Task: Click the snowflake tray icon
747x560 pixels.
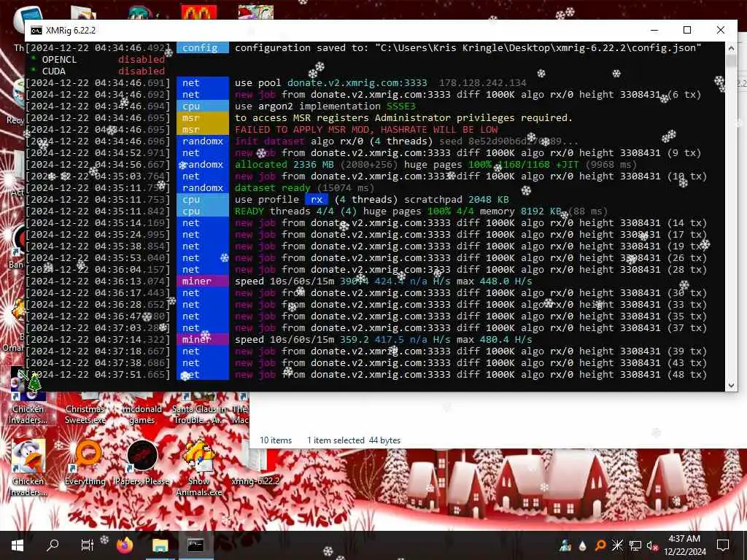Action: [617, 545]
